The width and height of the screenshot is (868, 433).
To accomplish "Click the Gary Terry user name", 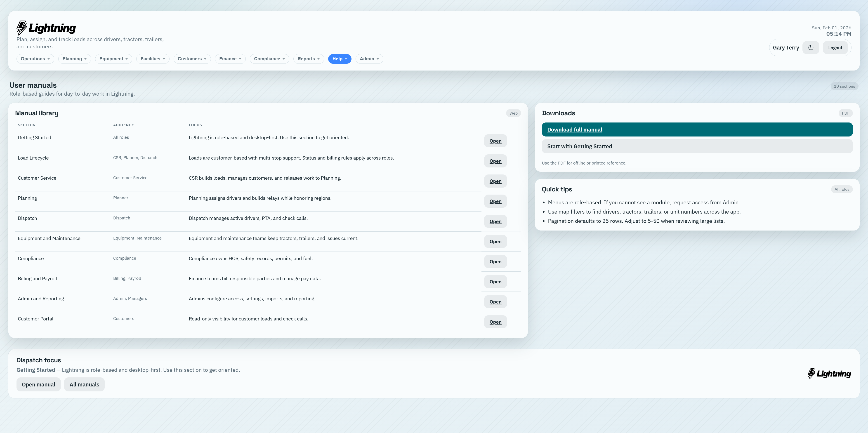I will (786, 47).
